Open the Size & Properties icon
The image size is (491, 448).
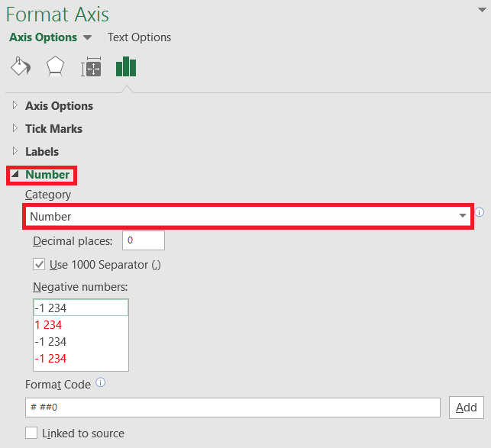click(91, 66)
